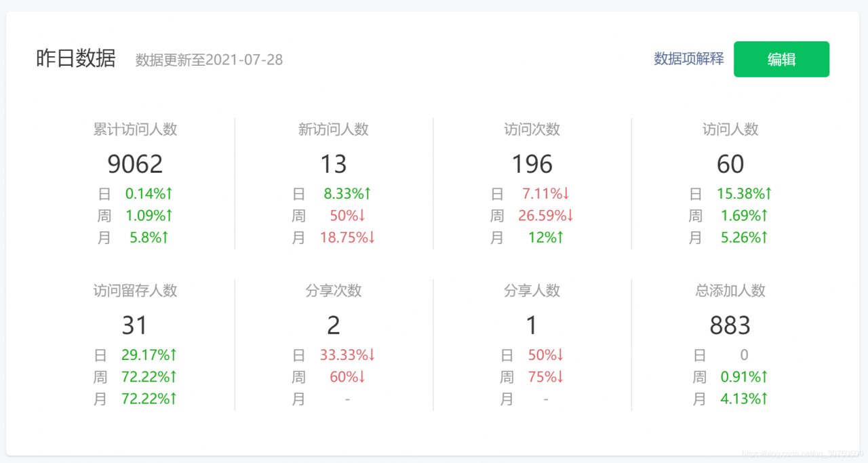The height and width of the screenshot is (463, 868).
Task: Click the 访问留存人数 label
Action: [x=135, y=291]
